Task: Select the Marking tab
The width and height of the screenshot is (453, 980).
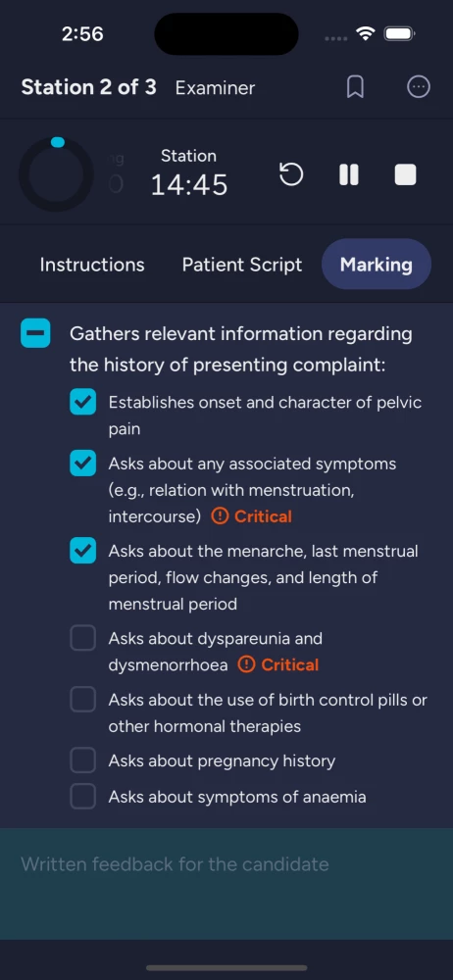Action: tap(377, 265)
